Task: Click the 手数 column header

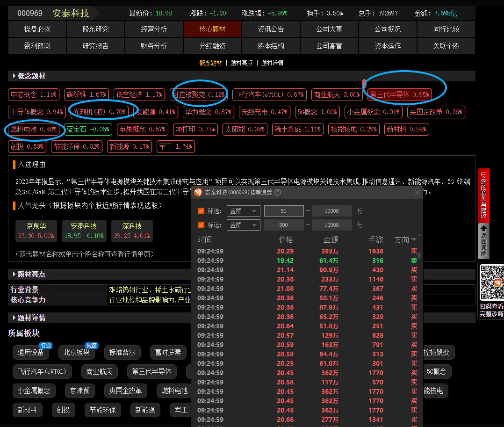Action: 376,239
